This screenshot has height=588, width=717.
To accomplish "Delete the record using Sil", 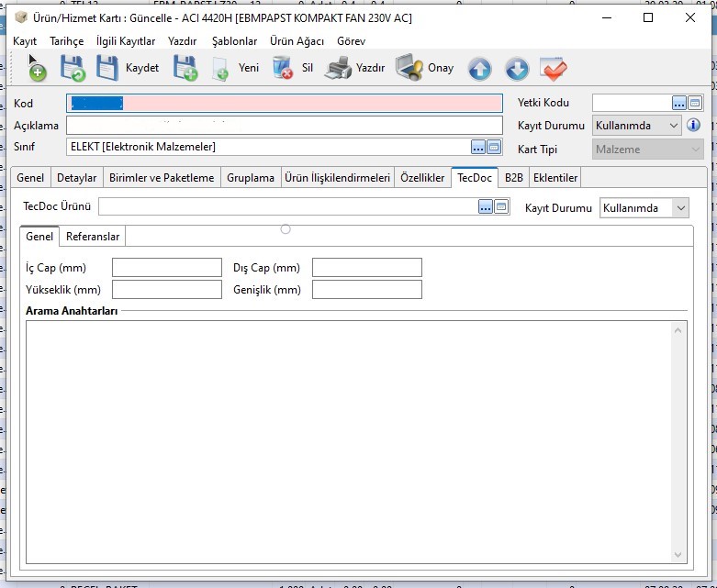I will click(294, 68).
